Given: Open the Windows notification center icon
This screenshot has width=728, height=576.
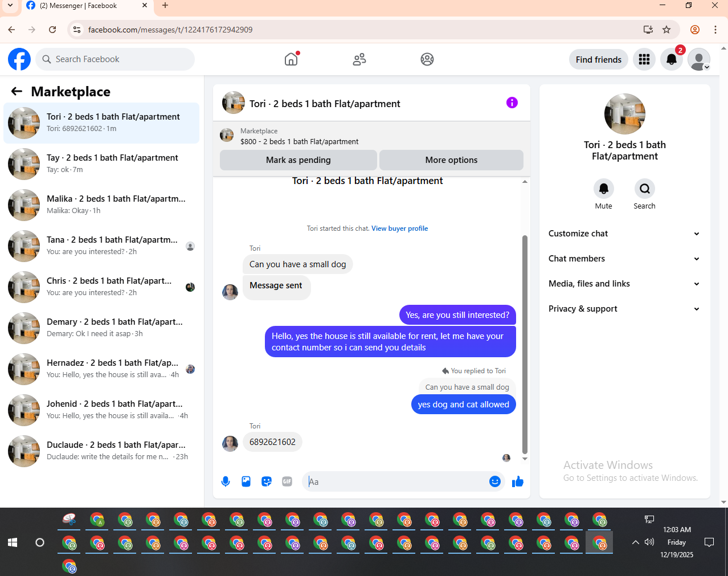Looking at the screenshot, I should click(x=709, y=542).
